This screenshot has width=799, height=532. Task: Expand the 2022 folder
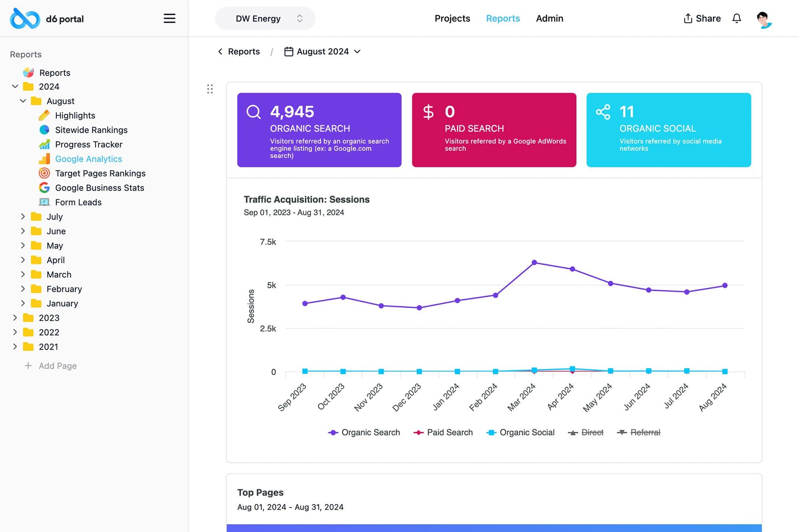[x=15, y=332]
